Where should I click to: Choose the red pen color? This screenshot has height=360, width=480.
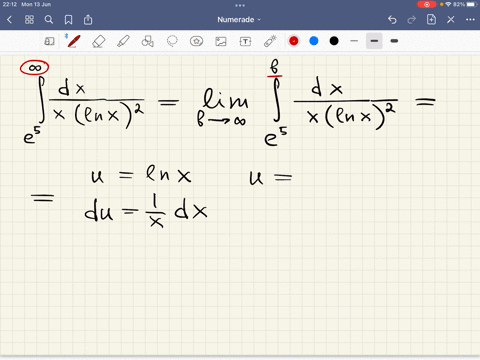pos(294,41)
